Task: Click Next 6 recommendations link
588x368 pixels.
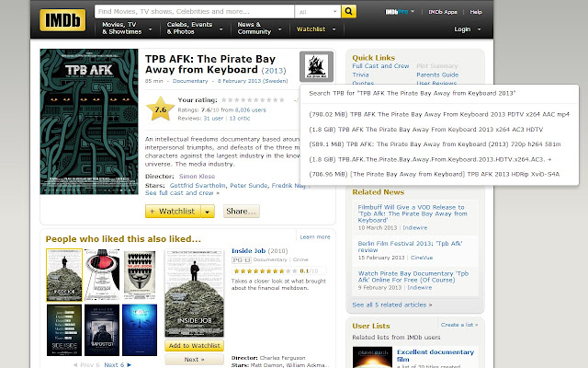Action: coord(118,364)
